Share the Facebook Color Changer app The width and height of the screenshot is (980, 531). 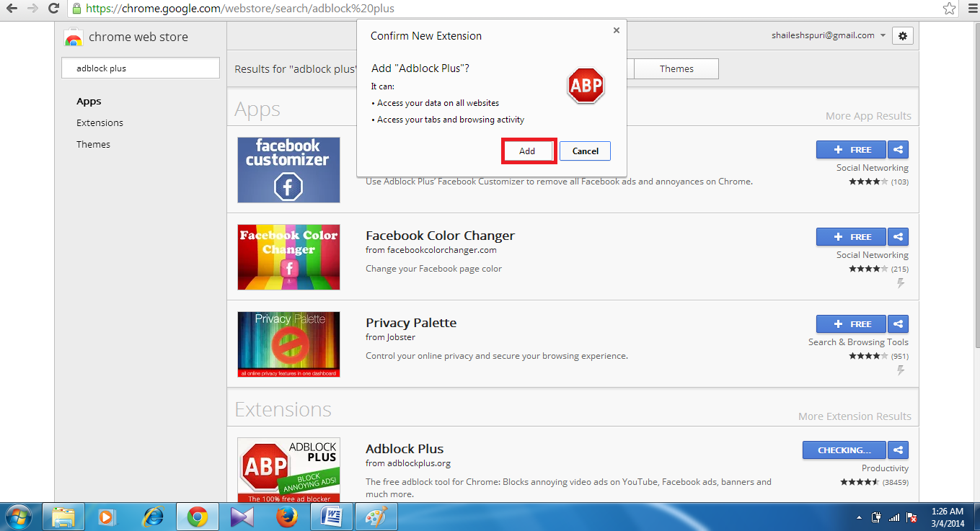click(x=899, y=237)
